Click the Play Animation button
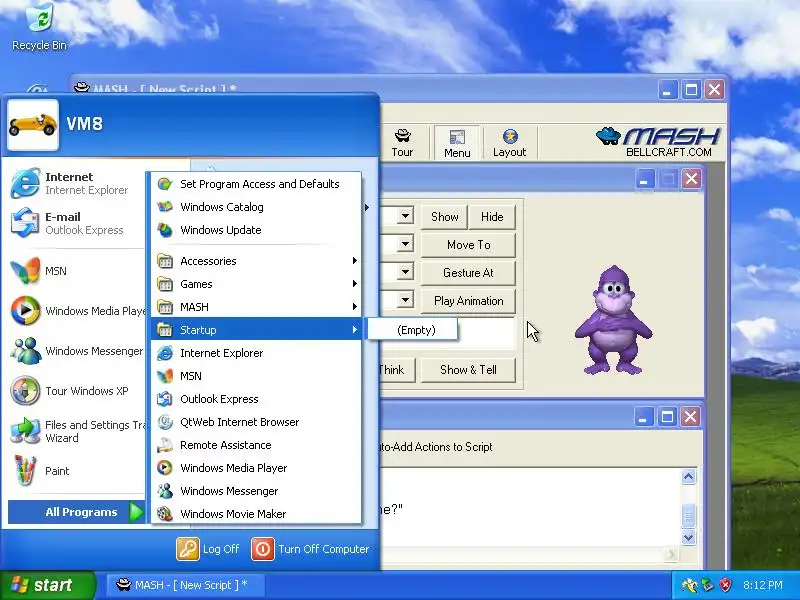 coord(468,301)
